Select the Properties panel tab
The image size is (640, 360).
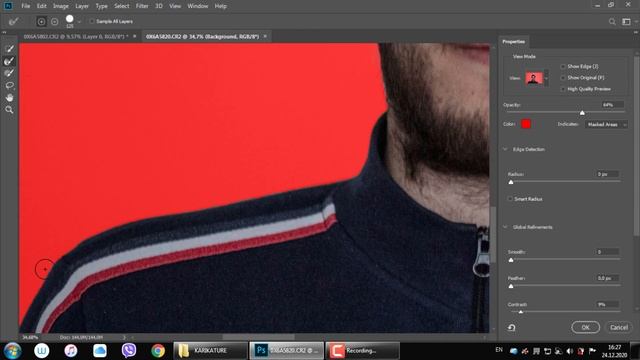point(513,42)
